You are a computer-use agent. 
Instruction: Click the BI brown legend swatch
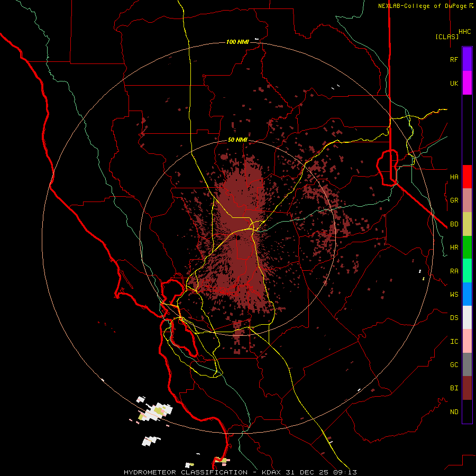(467, 388)
